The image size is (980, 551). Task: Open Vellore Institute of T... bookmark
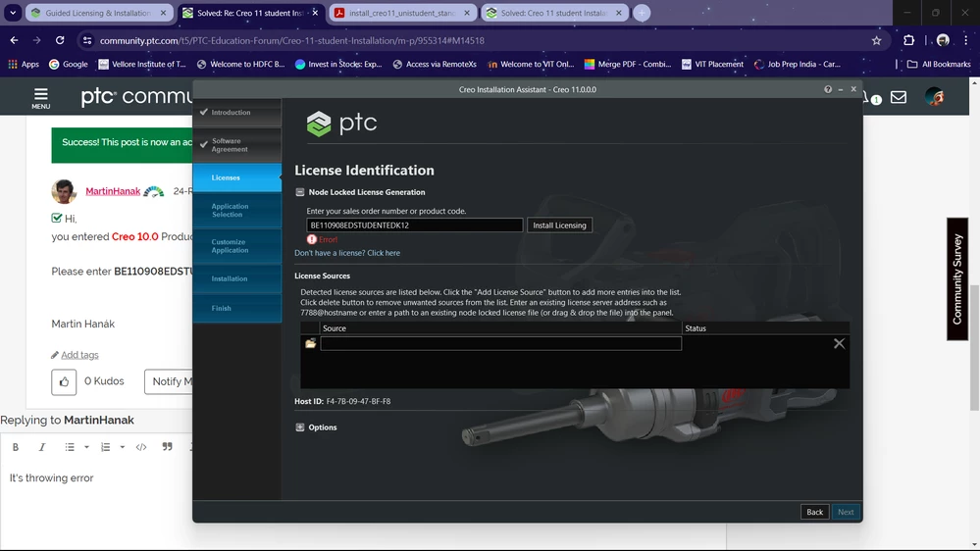142,65
